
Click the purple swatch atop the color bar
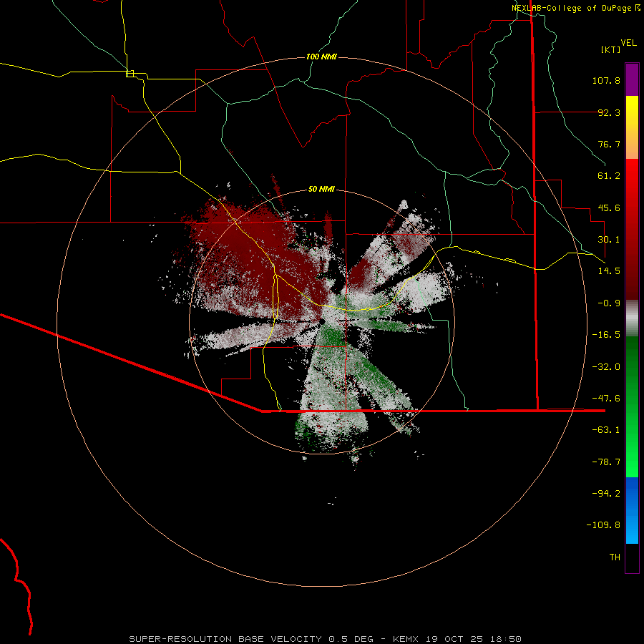632,79
